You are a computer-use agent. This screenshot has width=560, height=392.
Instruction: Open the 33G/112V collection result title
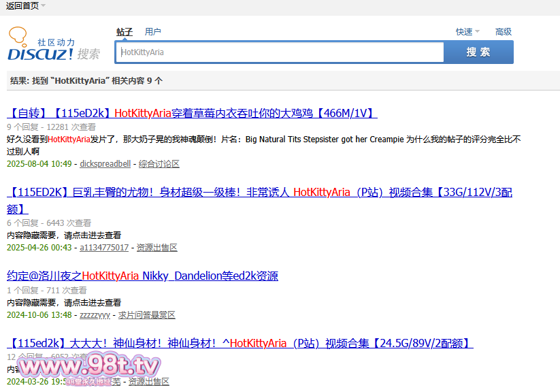tap(259, 193)
